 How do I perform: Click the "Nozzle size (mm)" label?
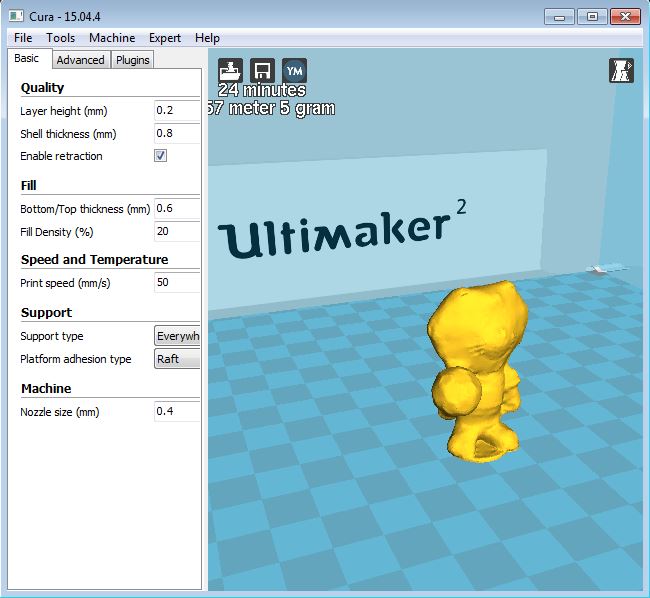pos(60,412)
